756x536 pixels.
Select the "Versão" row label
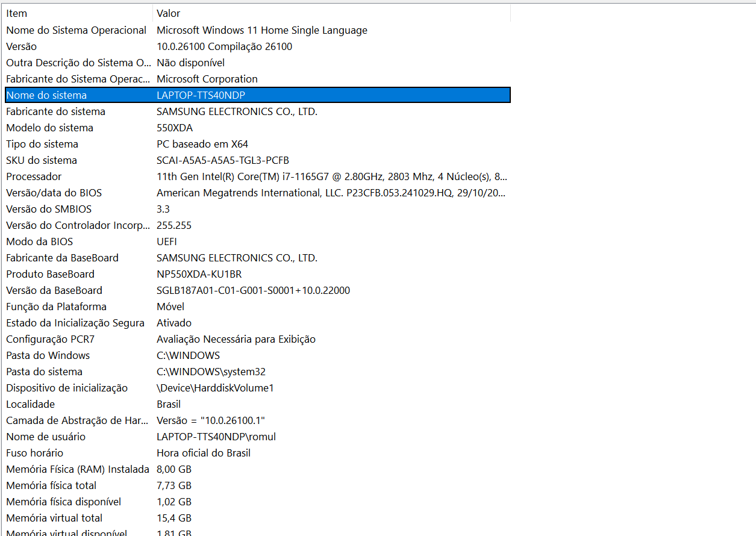pyautogui.click(x=21, y=46)
